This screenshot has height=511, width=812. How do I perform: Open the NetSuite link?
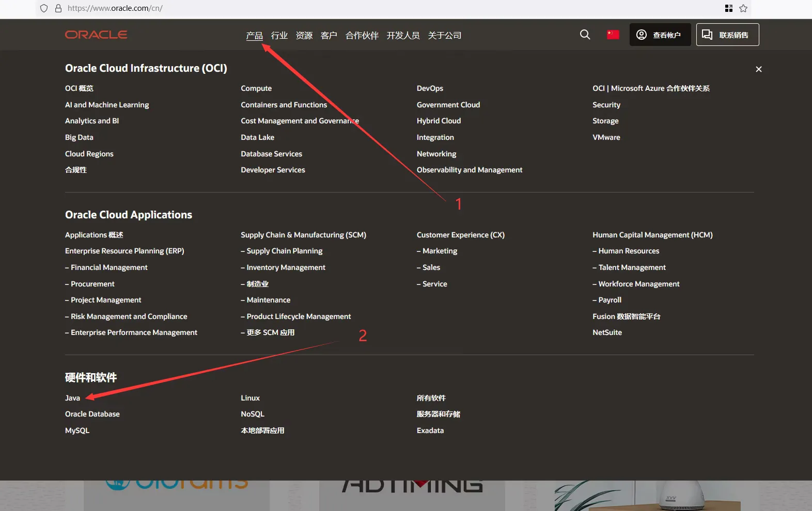point(607,332)
